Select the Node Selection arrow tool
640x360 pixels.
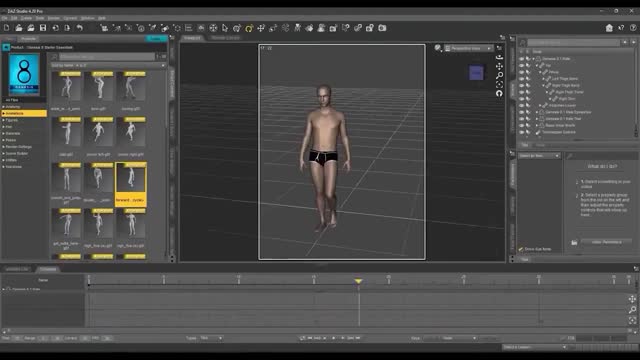225,28
